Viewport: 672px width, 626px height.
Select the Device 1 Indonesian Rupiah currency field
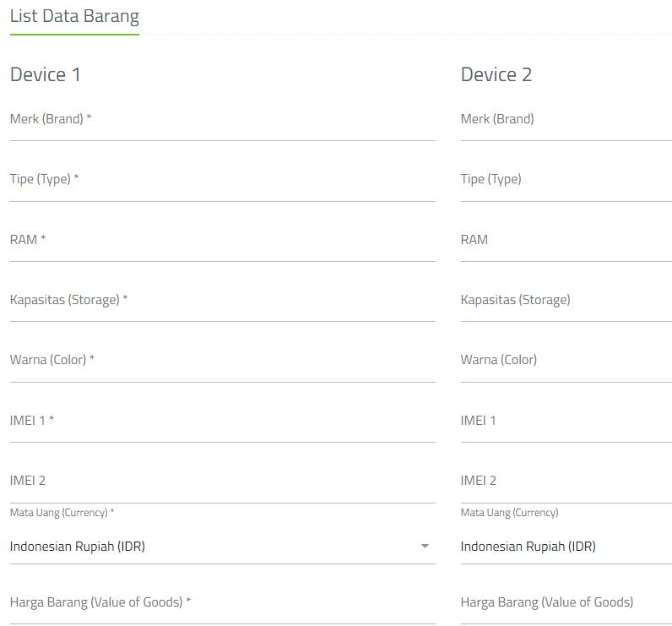[211, 547]
